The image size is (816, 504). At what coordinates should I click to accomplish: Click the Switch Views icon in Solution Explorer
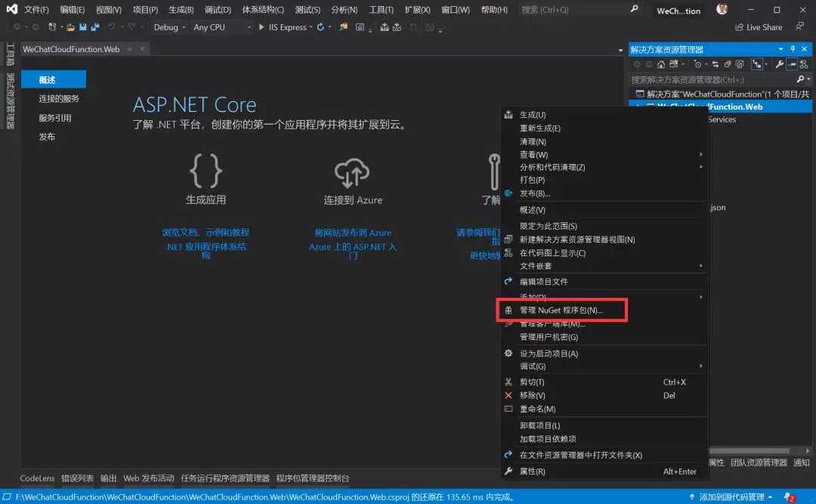[x=674, y=64]
